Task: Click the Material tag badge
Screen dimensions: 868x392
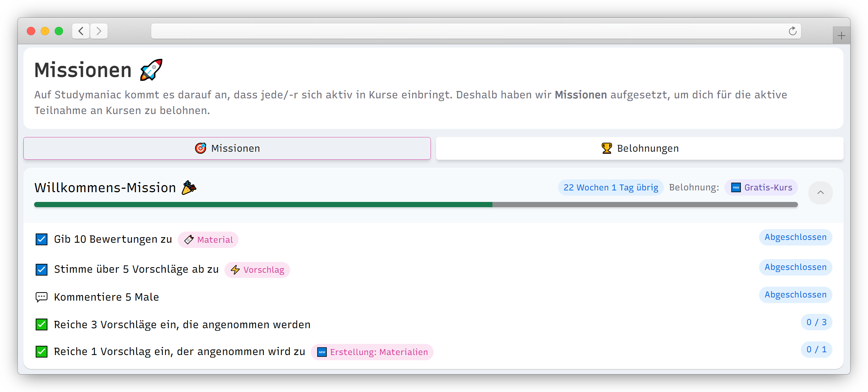Action: [208, 240]
